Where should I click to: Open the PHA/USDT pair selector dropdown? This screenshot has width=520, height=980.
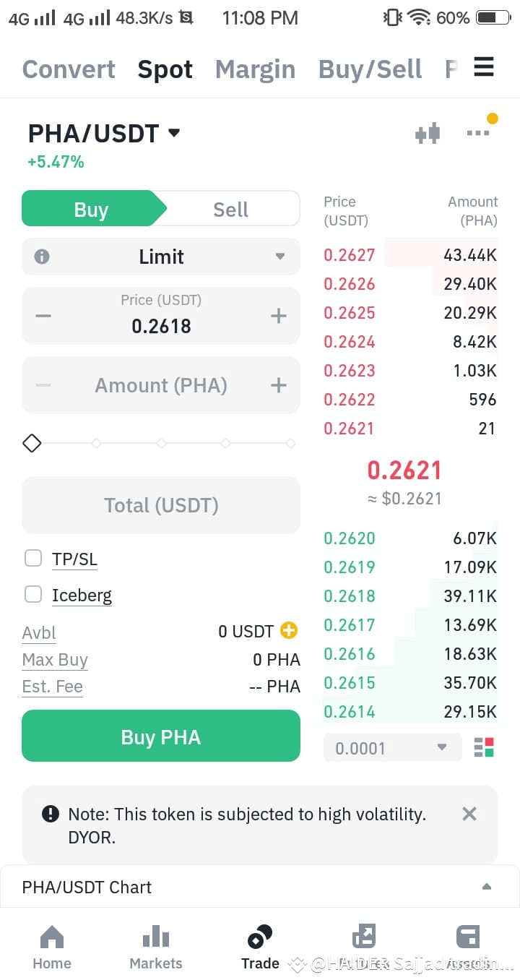tap(104, 134)
